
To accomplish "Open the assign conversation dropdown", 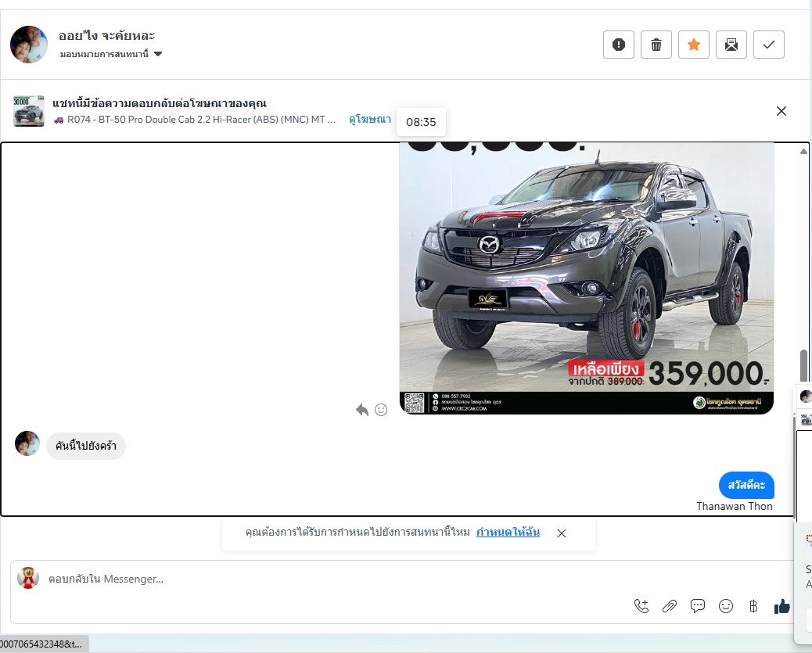I will point(111,54).
